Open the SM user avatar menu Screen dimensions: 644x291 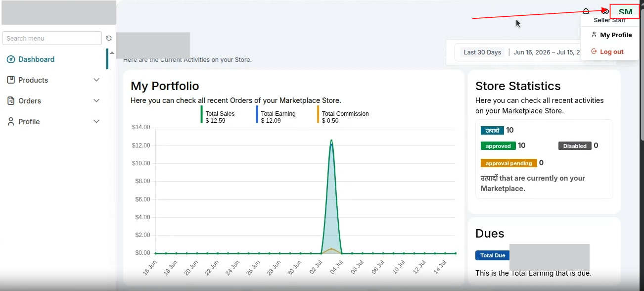tap(625, 12)
